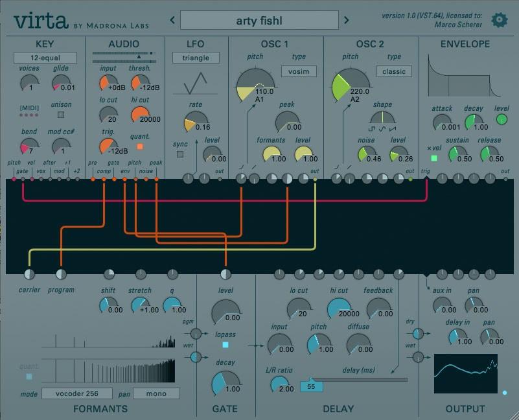The height and width of the screenshot is (420, 519).
Task: Click the envelope level output jack
Action: click(502, 119)
